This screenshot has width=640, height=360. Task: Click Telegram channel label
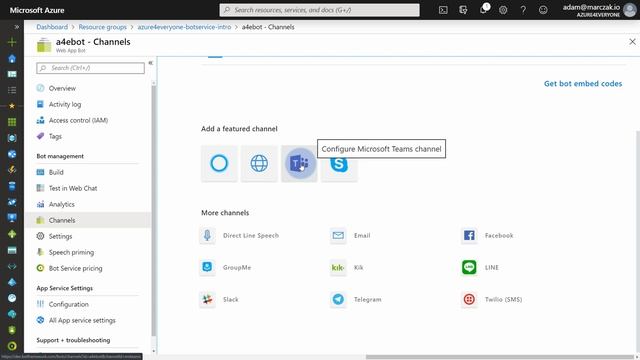(367, 299)
